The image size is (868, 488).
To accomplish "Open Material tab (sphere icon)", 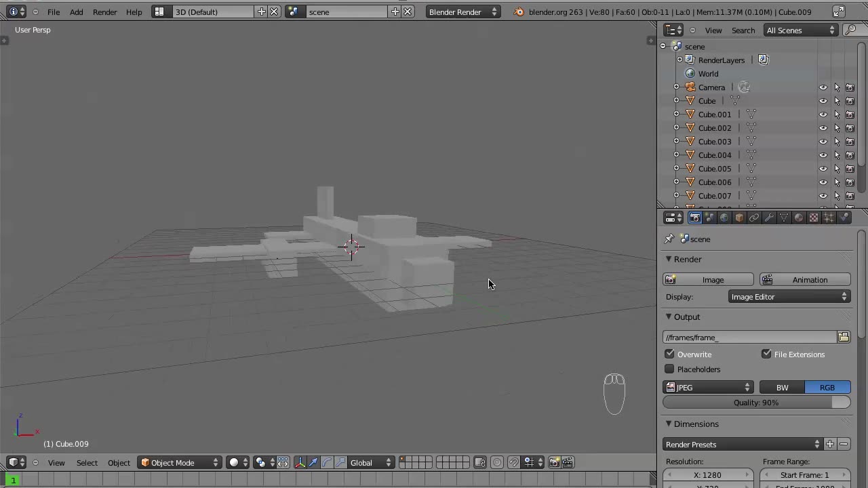I will pos(799,218).
